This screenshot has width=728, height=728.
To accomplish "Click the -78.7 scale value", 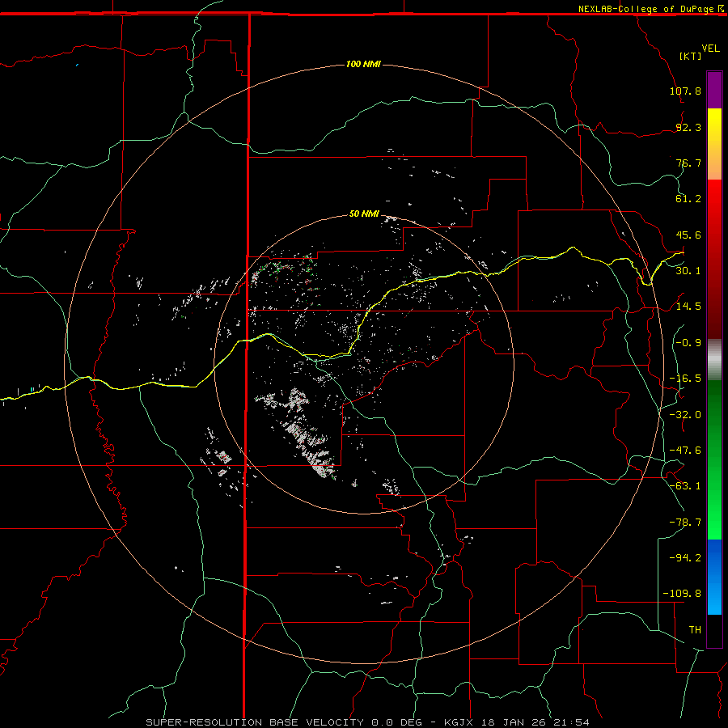I will pyautogui.click(x=685, y=523).
